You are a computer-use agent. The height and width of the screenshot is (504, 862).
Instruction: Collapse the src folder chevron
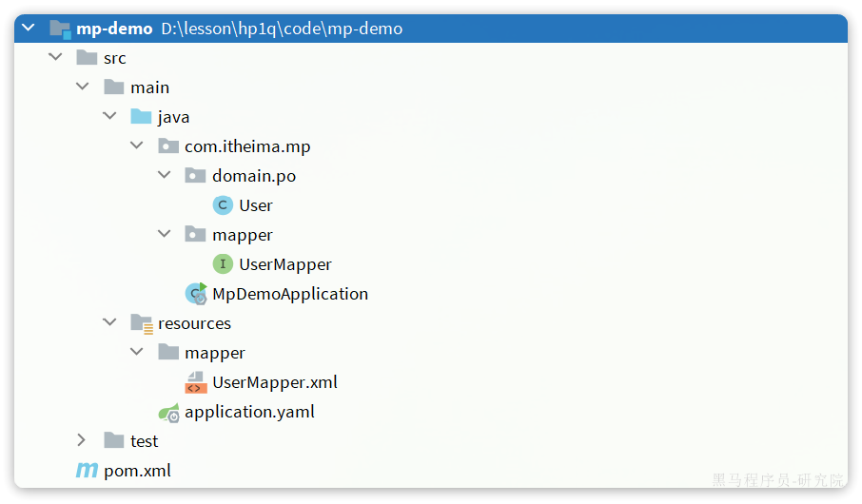55,58
